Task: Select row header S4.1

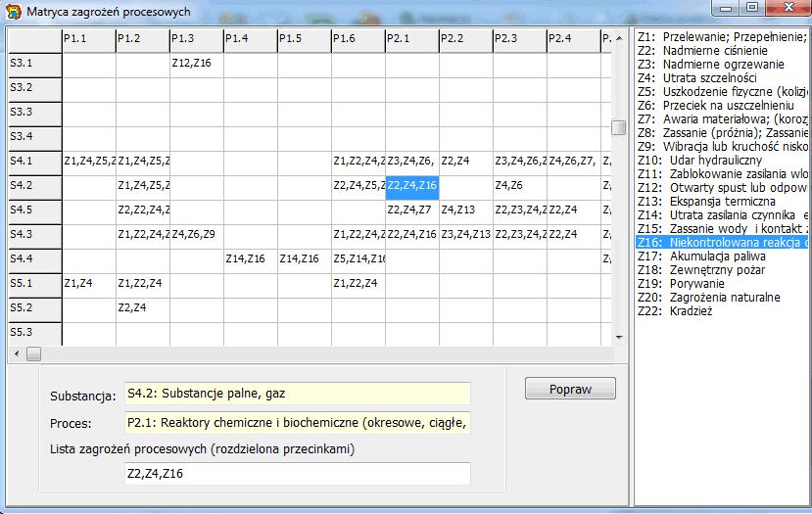Action: click(35, 164)
